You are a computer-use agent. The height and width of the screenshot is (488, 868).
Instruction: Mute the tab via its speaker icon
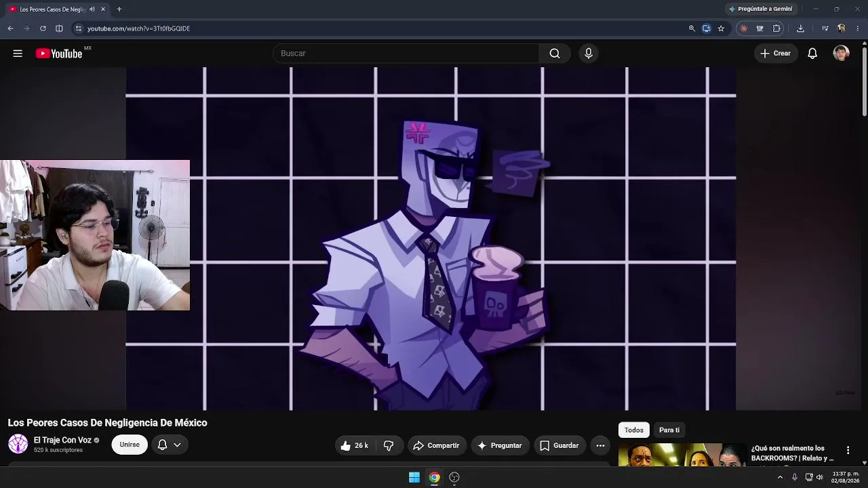92,9
